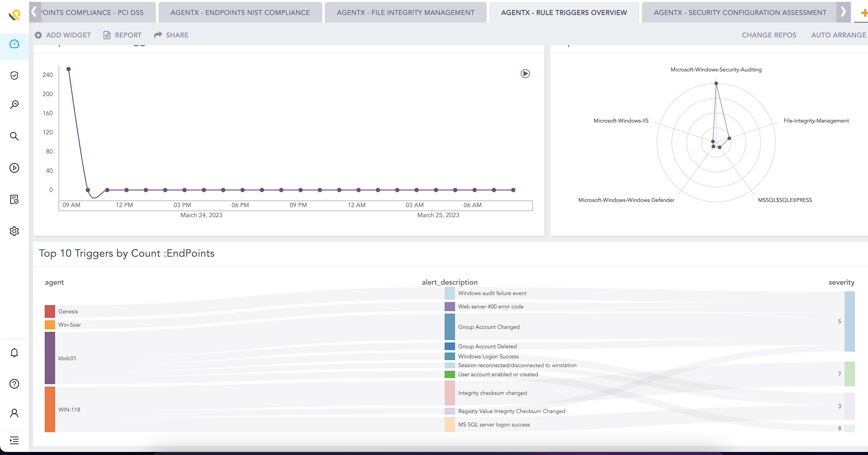The width and height of the screenshot is (868, 455).
Task: Open the Dashboard gauge icon in sidebar
Action: click(14, 44)
